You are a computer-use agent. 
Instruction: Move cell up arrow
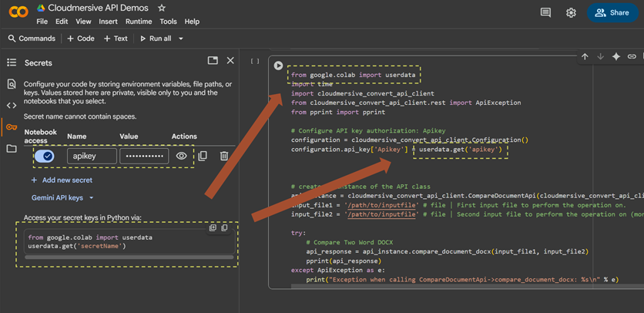585,57
